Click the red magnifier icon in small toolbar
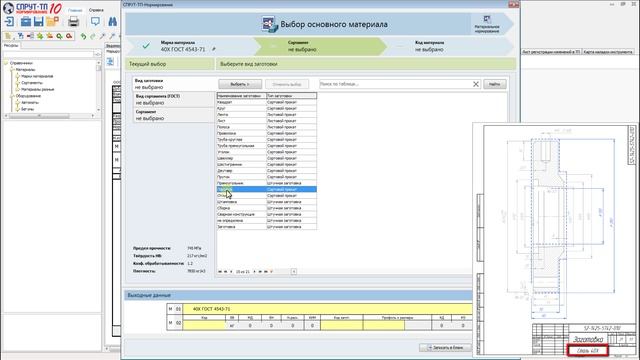 pos(69,36)
